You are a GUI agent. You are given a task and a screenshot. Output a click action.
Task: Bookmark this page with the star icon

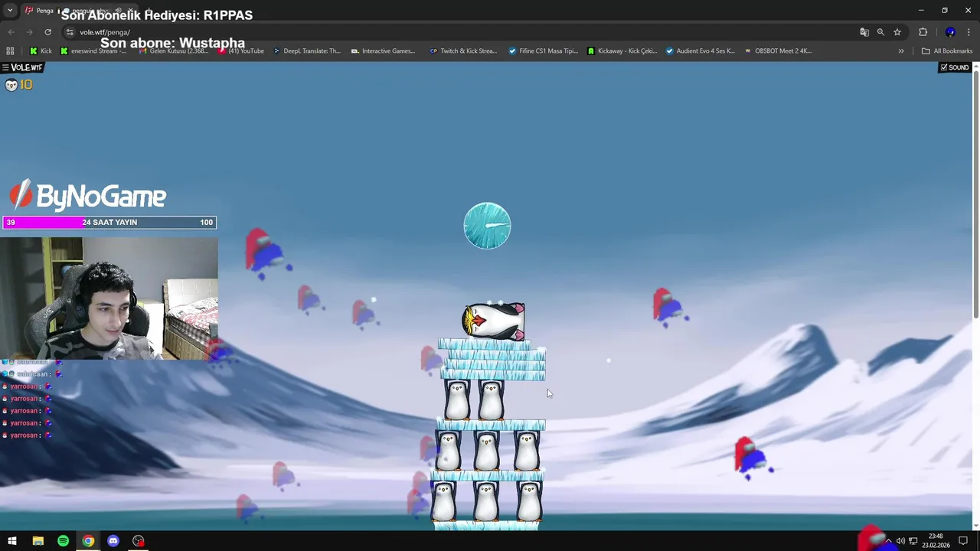897,32
